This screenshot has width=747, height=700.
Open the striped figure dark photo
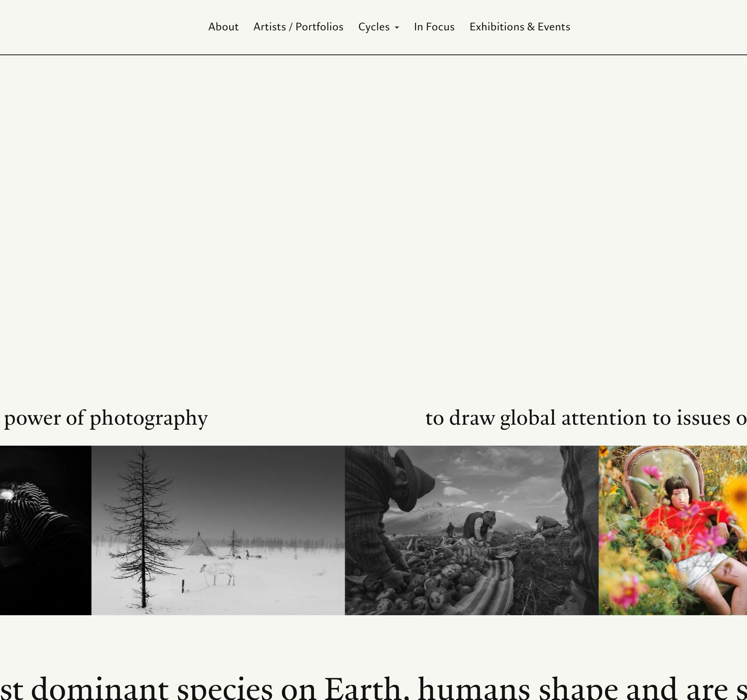(46, 530)
